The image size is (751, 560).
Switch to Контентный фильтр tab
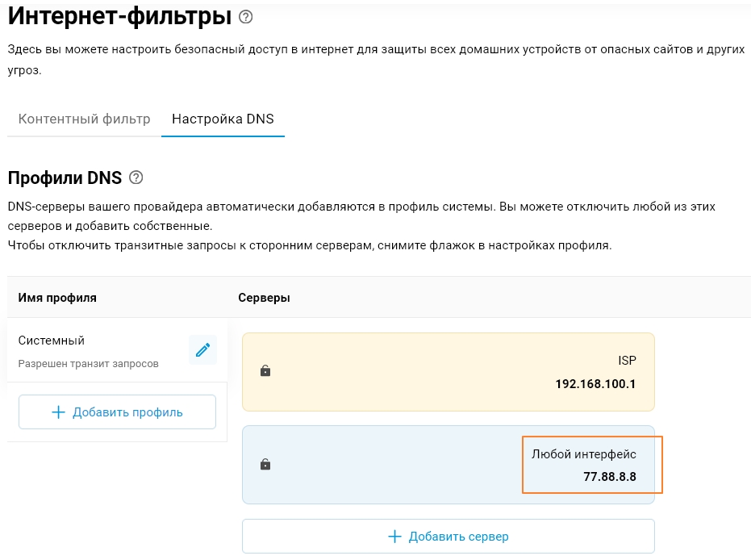pyautogui.click(x=85, y=119)
